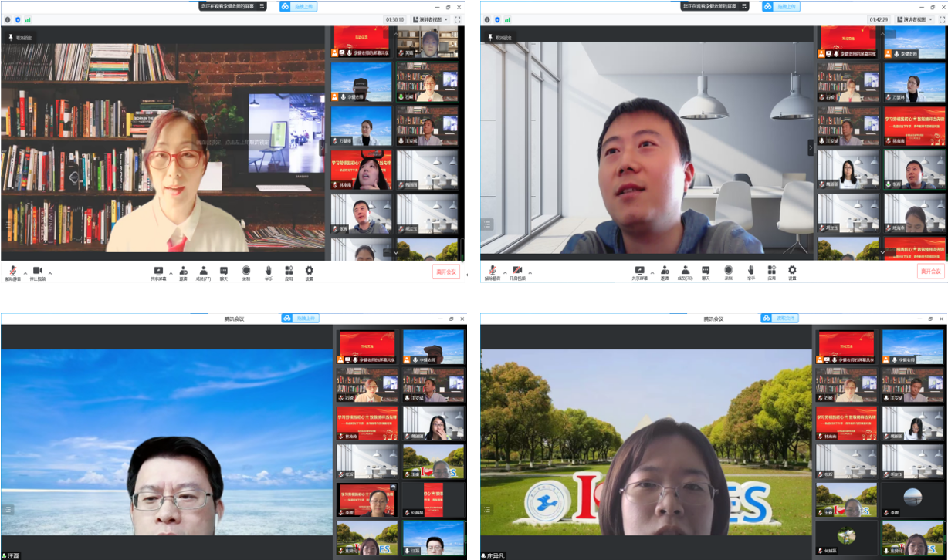The image size is (948, 560).
Task: Click the screen-viewing banner menu in top-left window
Action: click(262, 6)
